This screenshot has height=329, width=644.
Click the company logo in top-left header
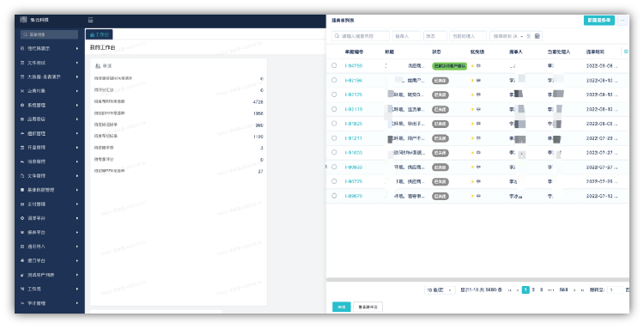23,20
